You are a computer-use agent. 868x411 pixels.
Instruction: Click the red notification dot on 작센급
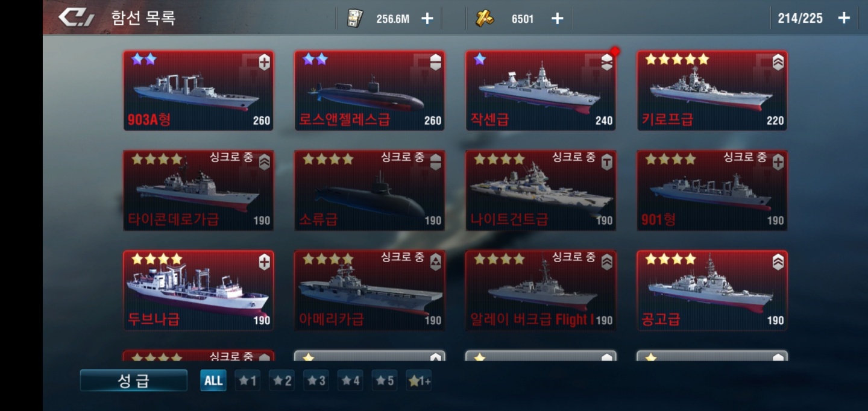click(615, 52)
